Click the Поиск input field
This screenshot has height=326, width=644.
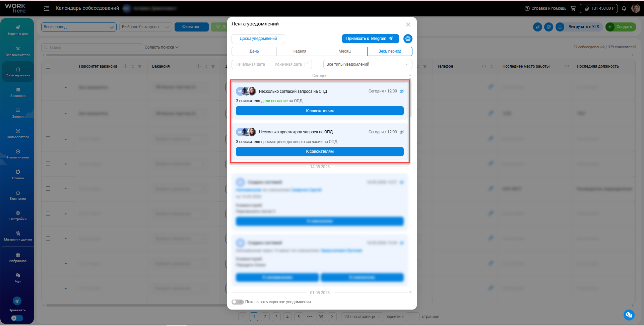tap(92, 48)
